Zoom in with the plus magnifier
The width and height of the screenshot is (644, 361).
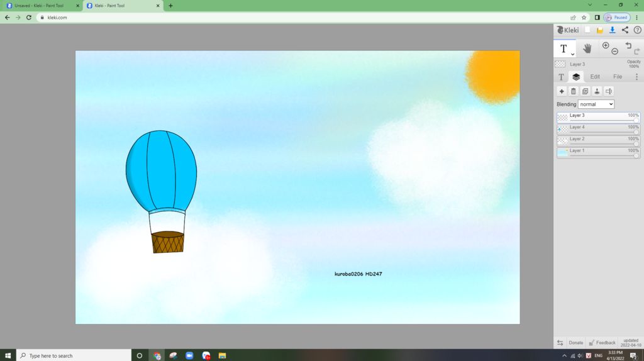tap(606, 45)
